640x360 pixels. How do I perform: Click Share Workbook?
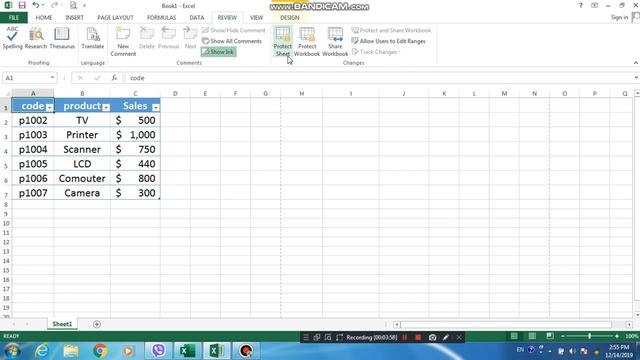[x=335, y=41]
